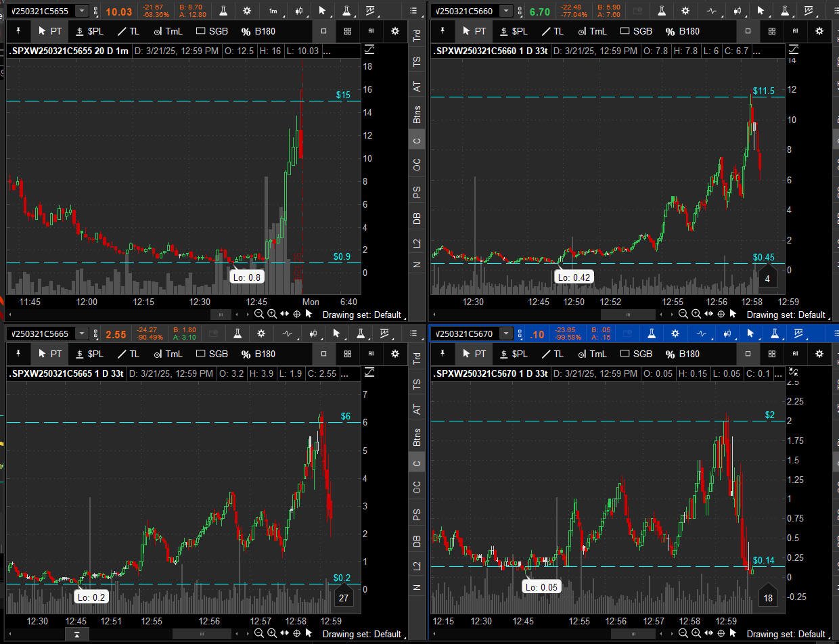
Task: Pin the drawing toolbar on the C5655 chart
Action: click(18, 31)
